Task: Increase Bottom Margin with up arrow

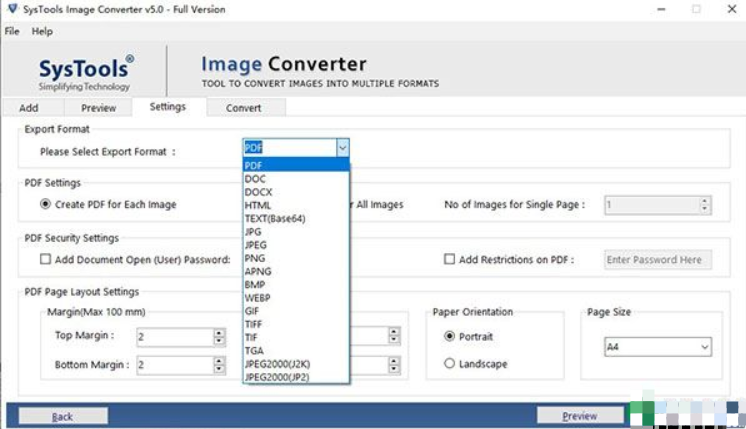Action: click(x=219, y=361)
